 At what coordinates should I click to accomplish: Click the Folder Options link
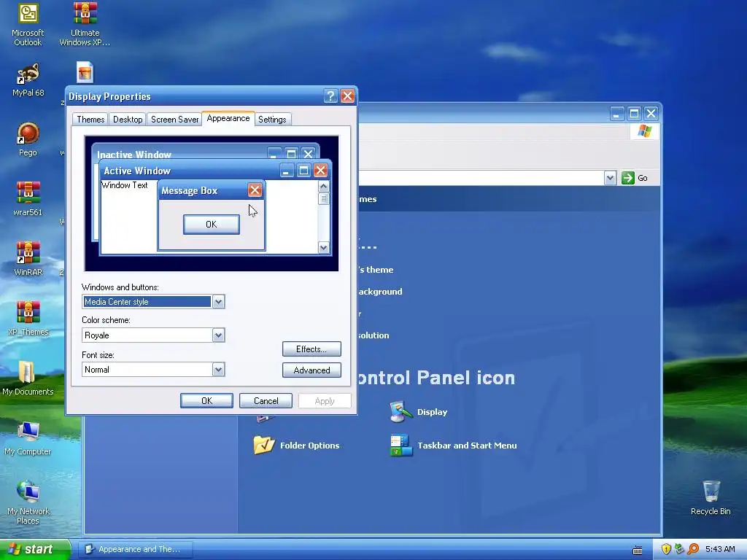[309, 446]
